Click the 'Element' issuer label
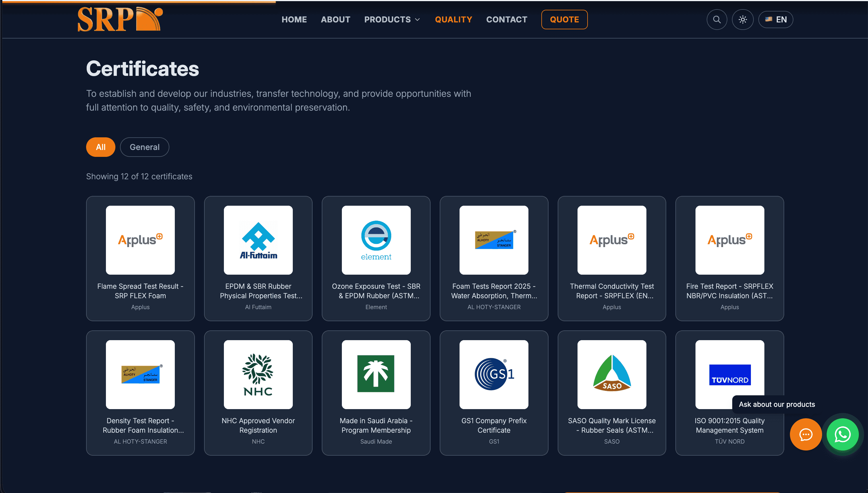The image size is (868, 493). [376, 307]
